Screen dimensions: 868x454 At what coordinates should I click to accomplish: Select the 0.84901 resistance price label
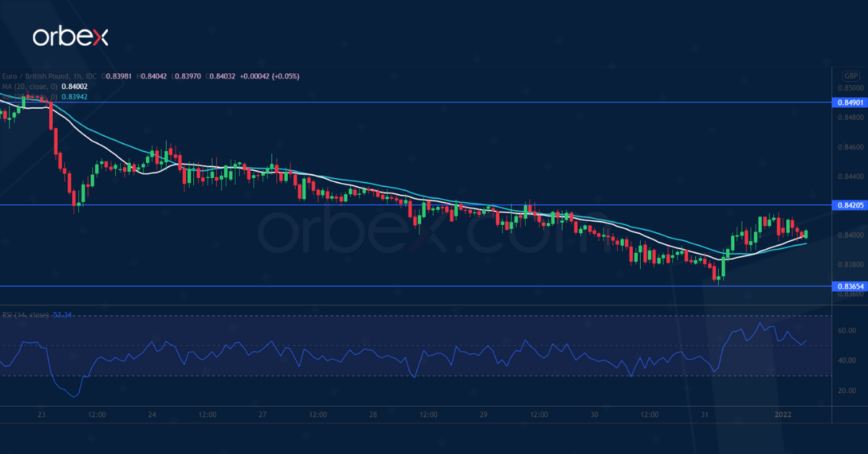click(x=852, y=104)
